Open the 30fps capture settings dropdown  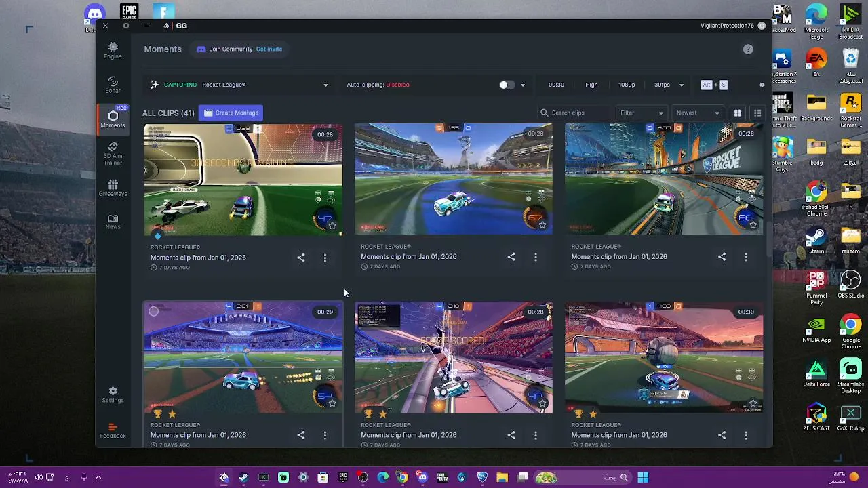pyautogui.click(x=669, y=85)
